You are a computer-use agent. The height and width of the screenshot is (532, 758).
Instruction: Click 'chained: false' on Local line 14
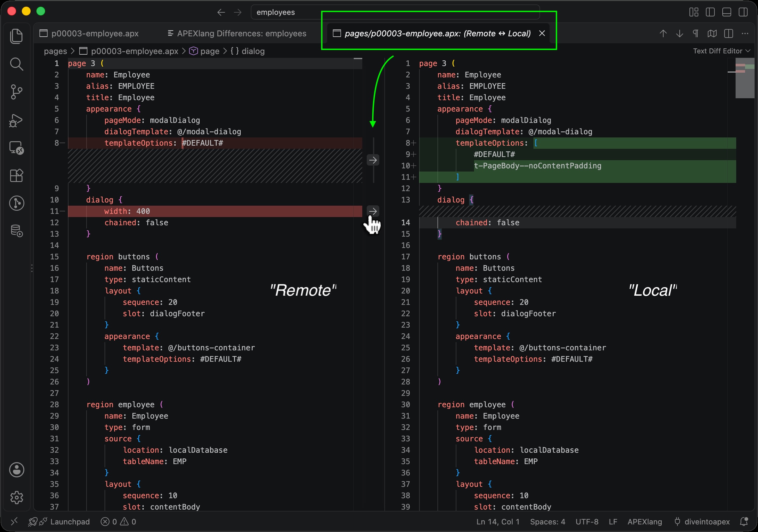(487, 223)
